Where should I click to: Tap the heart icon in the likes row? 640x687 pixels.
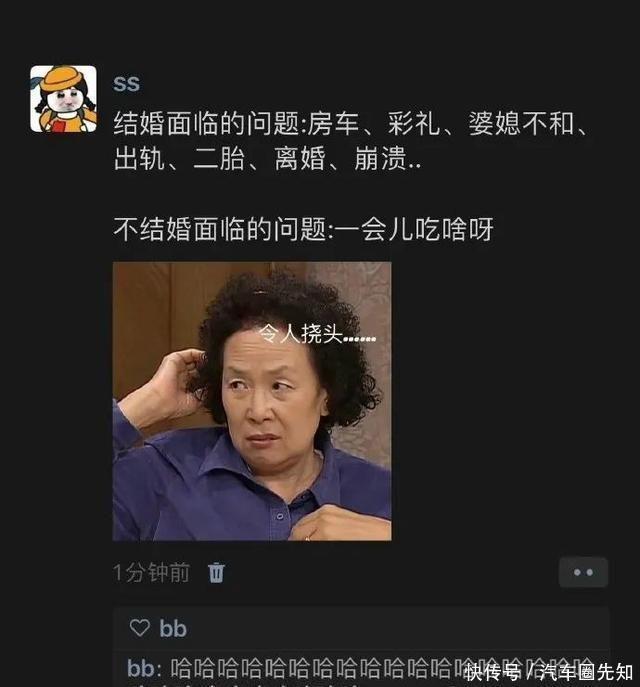[140, 628]
